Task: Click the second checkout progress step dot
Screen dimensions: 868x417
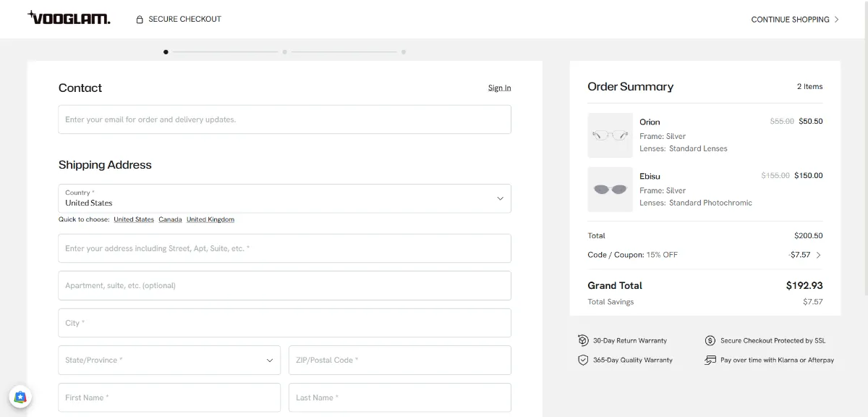Action: [285, 52]
